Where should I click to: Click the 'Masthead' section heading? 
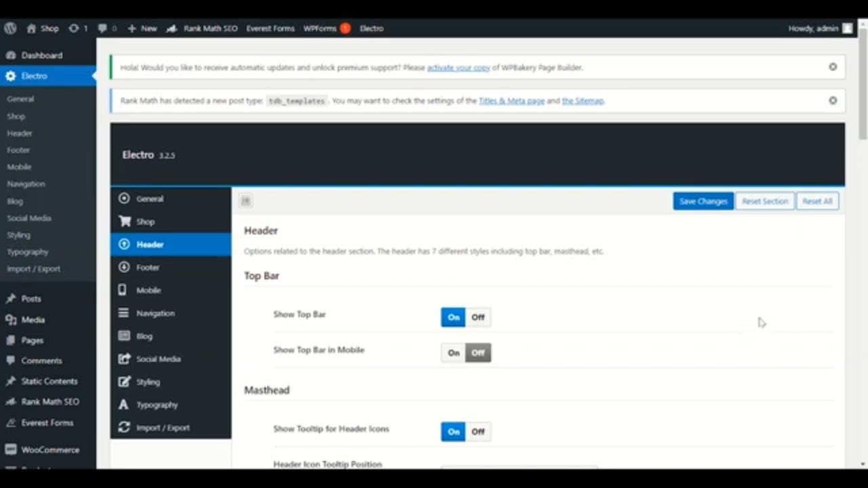[x=267, y=390]
